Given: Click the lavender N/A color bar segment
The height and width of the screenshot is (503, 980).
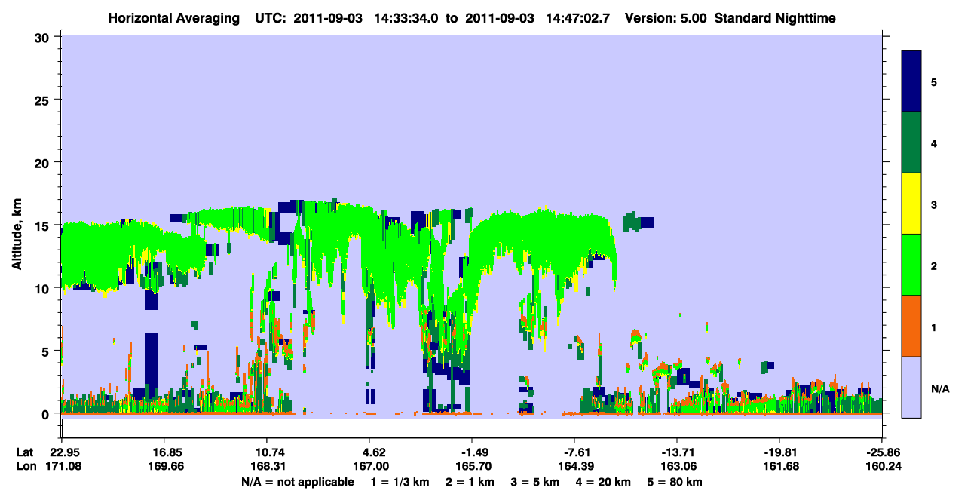Looking at the screenshot, I should coord(911,387).
